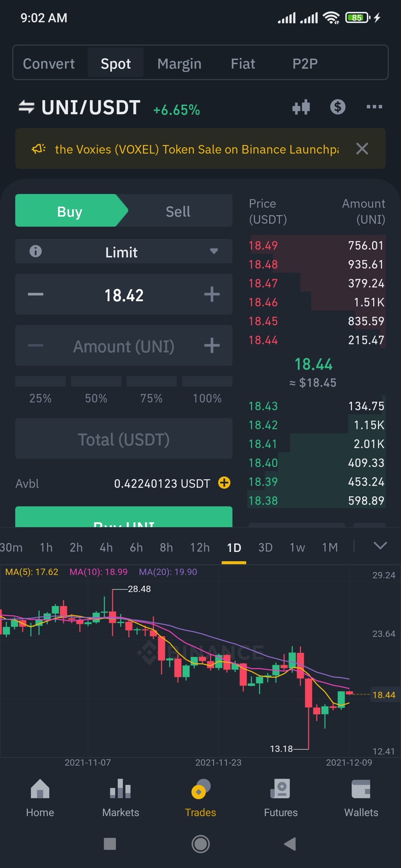Select the 4h chart interval

(106, 548)
